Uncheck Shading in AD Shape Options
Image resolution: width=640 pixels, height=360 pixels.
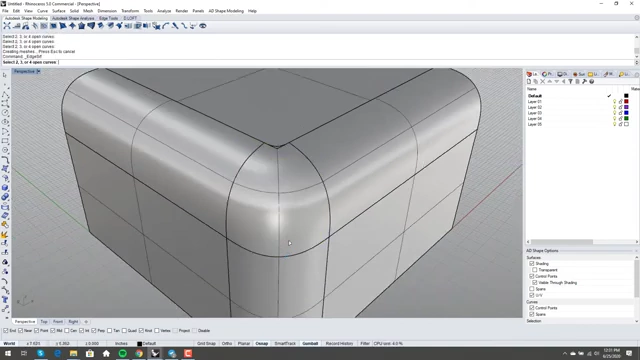coord(532,264)
